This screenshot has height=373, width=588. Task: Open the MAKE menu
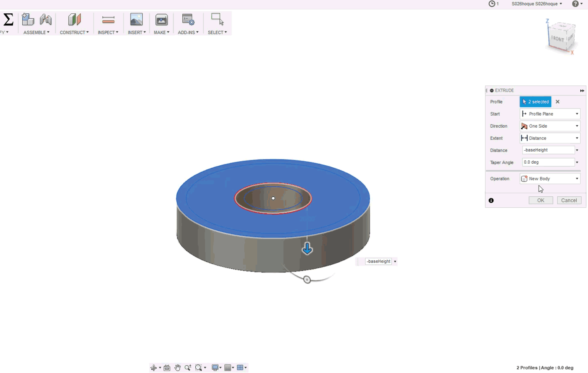(x=161, y=32)
